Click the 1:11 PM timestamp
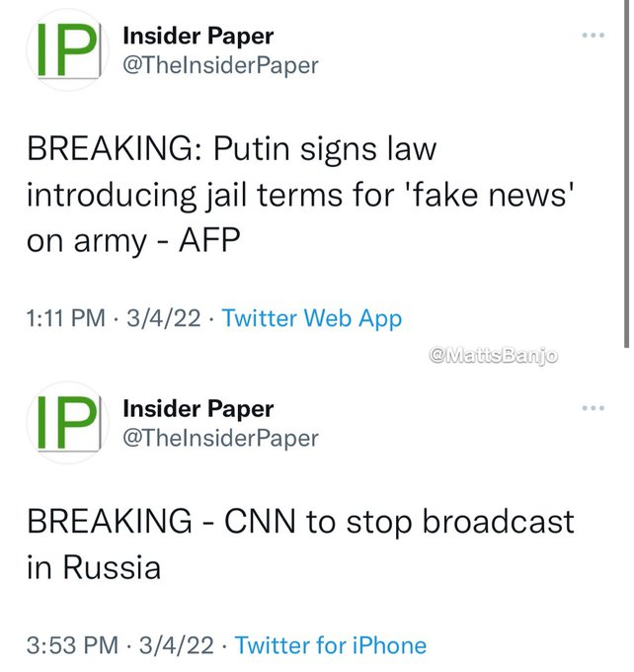The image size is (634, 672). [x=65, y=318]
